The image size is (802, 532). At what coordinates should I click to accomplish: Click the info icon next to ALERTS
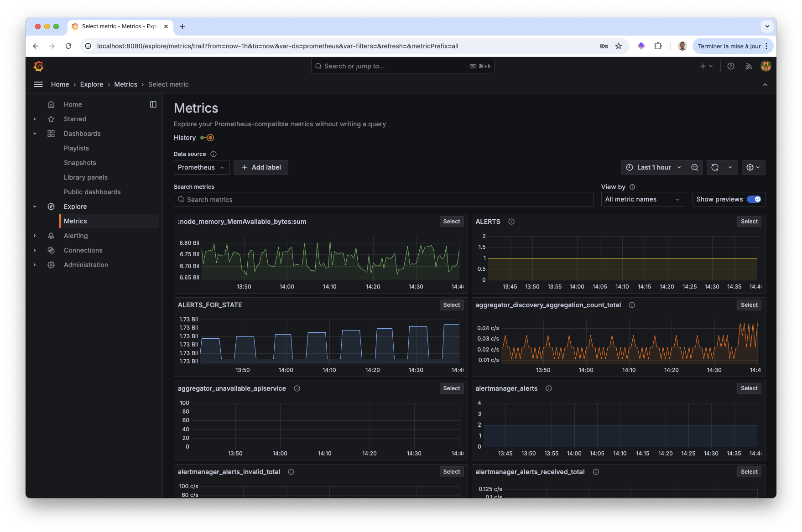coord(511,222)
